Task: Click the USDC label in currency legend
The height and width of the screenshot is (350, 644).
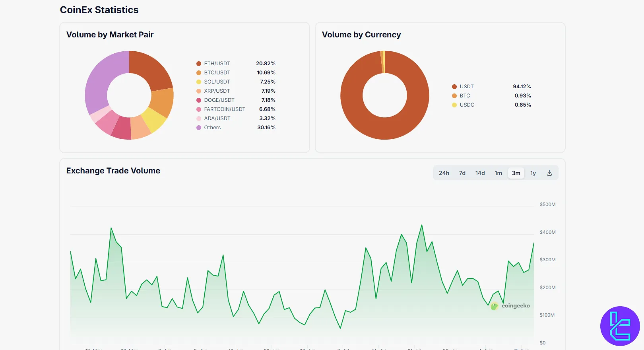Action: tap(467, 105)
